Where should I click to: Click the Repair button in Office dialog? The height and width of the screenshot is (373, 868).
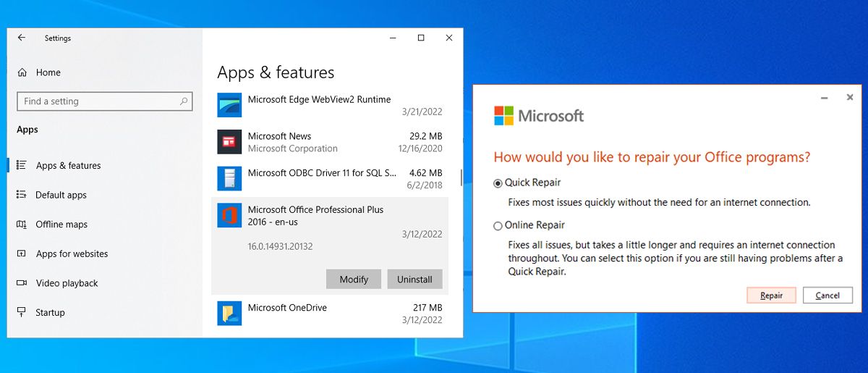tap(771, 296)
